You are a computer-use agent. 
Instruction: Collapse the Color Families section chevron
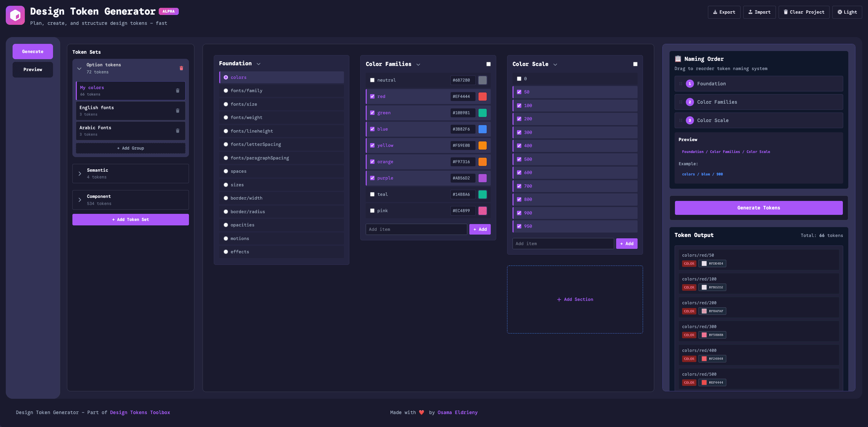[418, 65]
